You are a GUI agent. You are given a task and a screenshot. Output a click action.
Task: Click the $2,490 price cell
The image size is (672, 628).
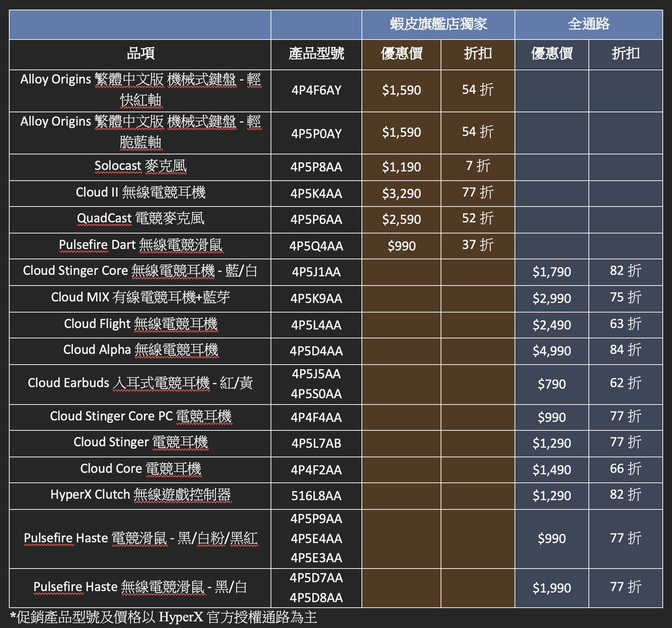click(551, 325)
